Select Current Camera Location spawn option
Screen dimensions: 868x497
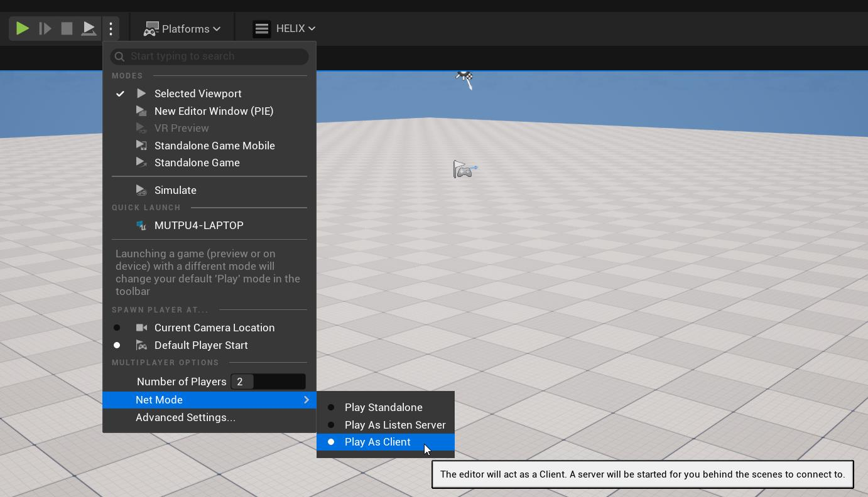pyautogui.click(x=214, y=328)
